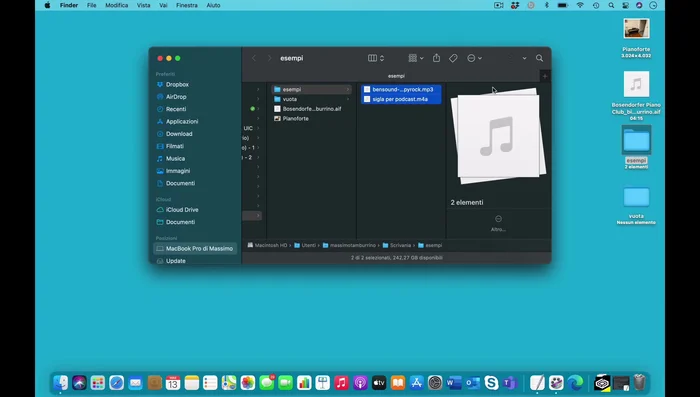Select the esempi folder in the column

coord(311,89)
